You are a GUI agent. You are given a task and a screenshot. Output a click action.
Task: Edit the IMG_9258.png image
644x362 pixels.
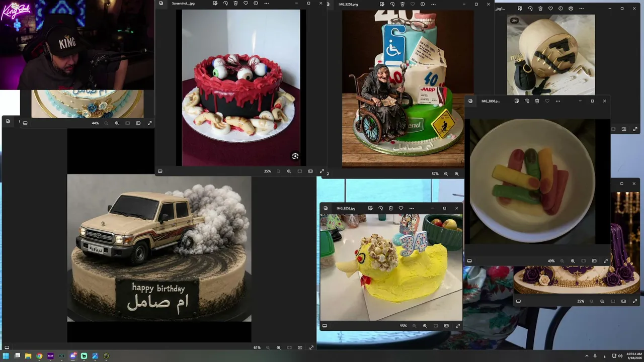[x=382, y=5]
